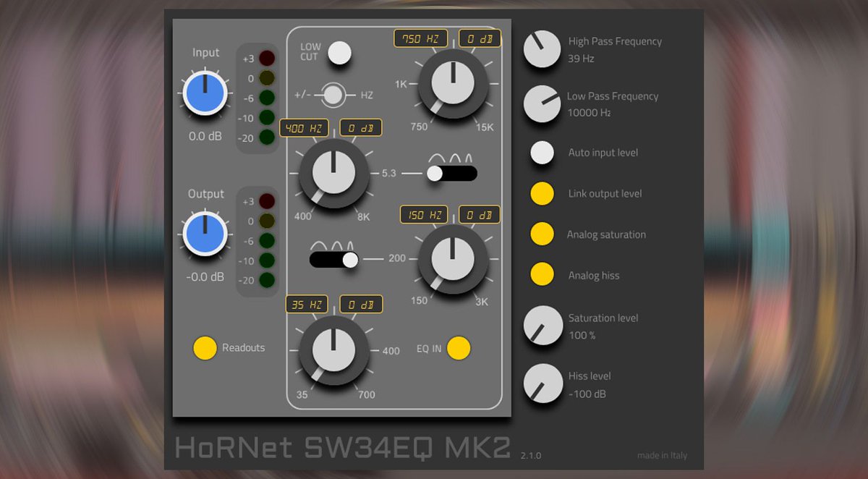Disable Link output level

[542, 194]
